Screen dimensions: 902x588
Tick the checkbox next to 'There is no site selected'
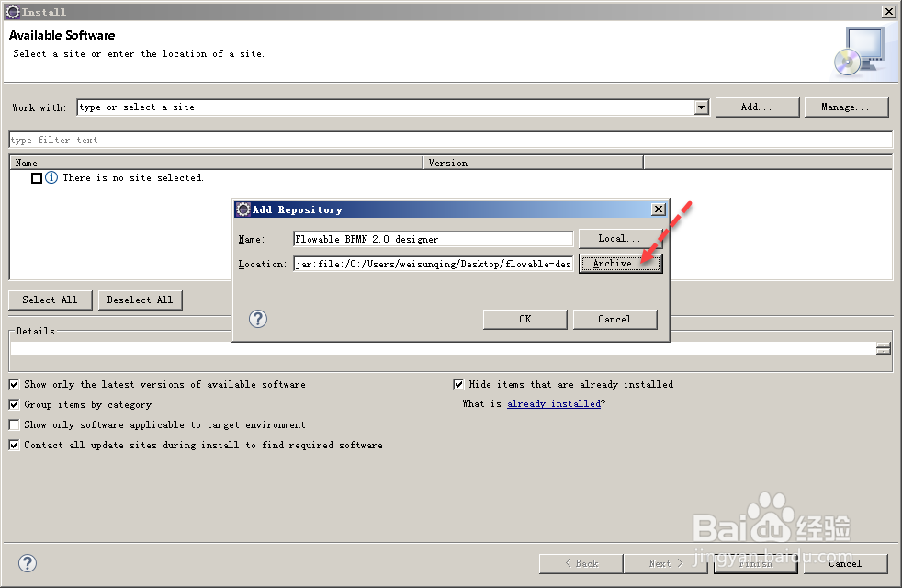[x=36, y=178]
